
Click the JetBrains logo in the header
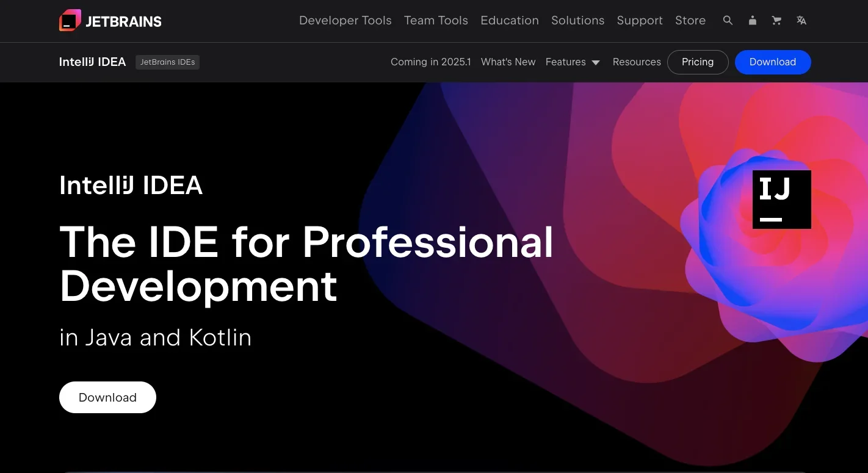pyautogui.click(x=110, y=21)
